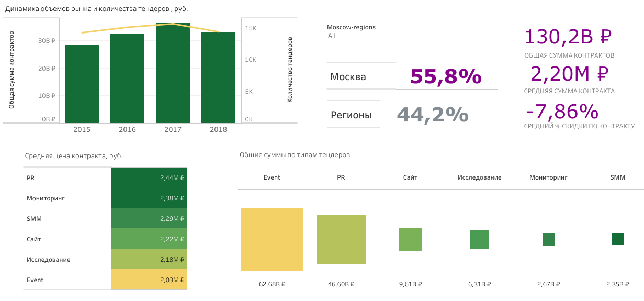Click the yellow tender count line

[x=127, y=27]
